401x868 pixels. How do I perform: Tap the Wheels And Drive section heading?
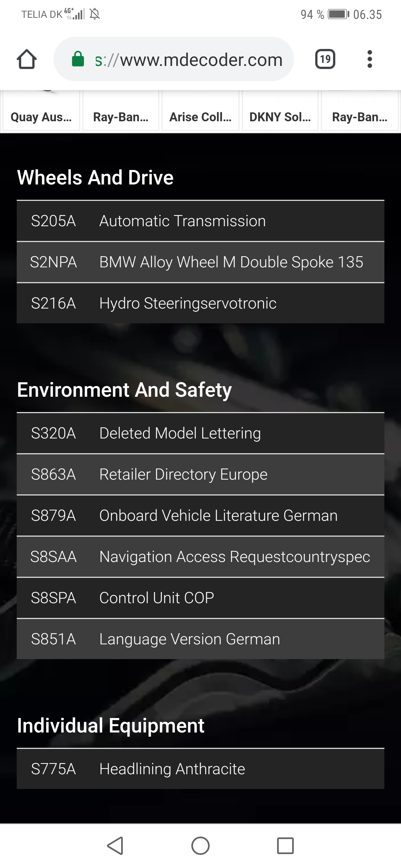[96, 177]
